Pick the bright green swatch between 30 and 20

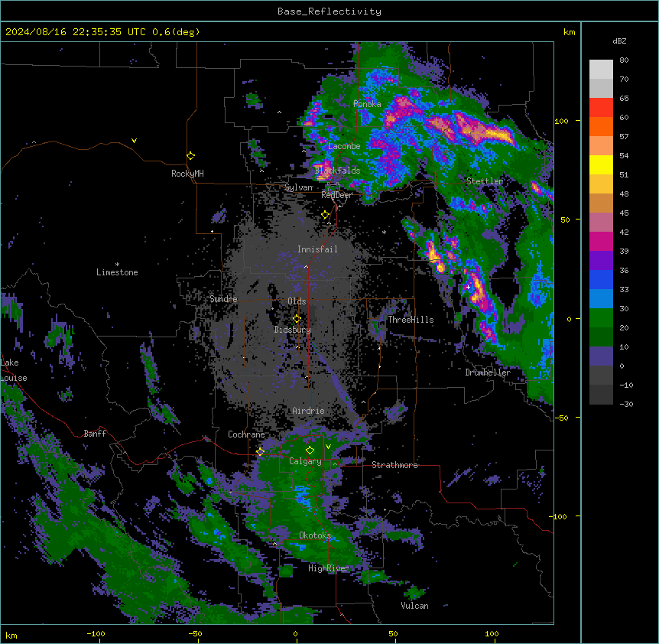pyautogui.click(x=601, y=318)
